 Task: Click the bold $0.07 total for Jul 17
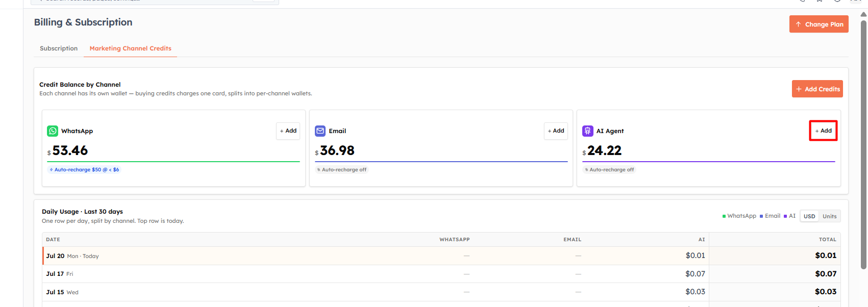826,274
